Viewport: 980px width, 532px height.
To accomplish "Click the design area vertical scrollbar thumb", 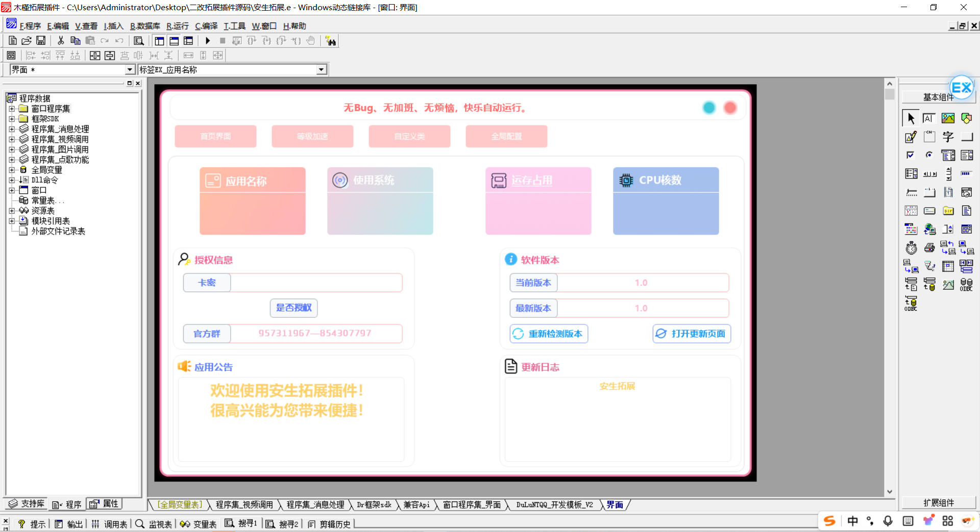I will [x=890, y=94].
